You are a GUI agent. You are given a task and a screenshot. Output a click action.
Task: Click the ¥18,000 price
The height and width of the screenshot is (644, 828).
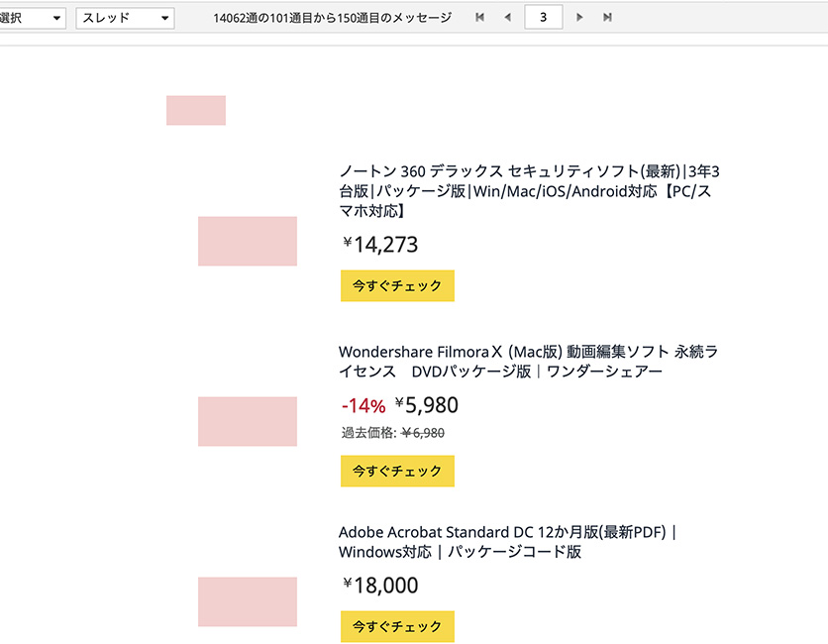click(x=380, y=586)
